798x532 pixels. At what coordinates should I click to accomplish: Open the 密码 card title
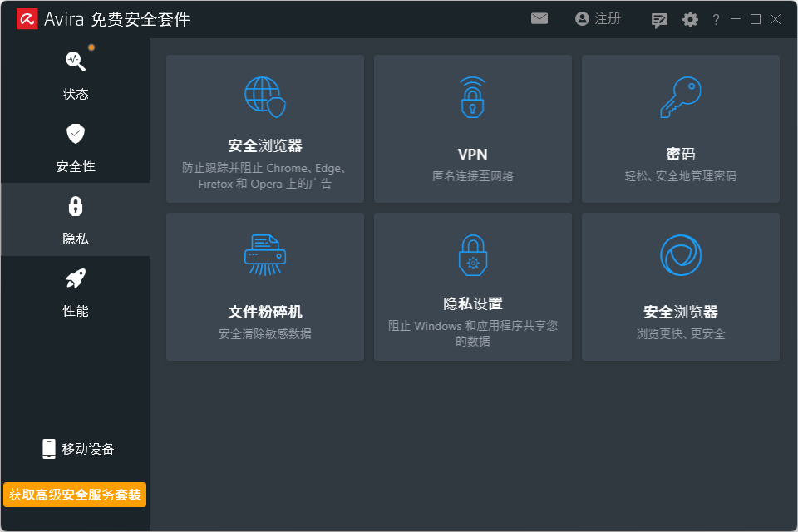tap(681, 155)
